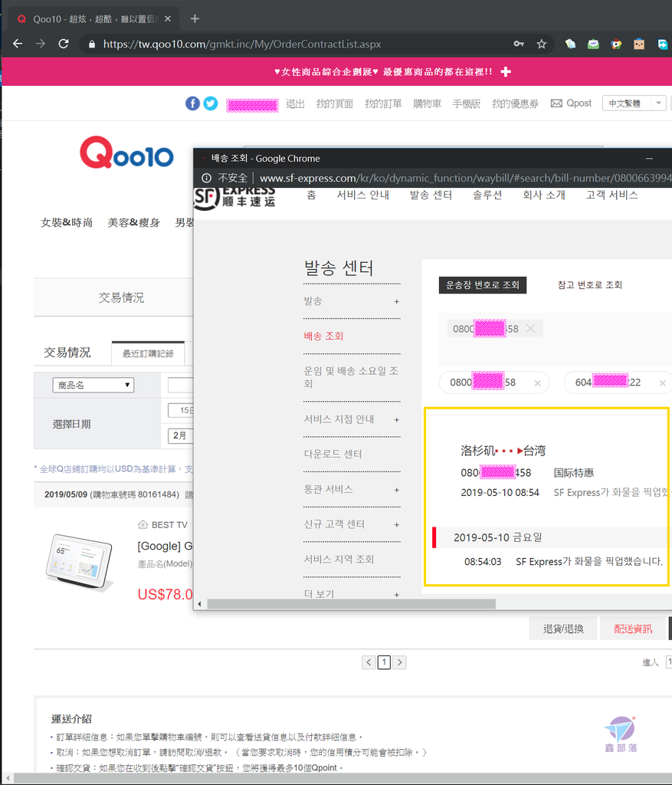
Task: Open 회사 소개 menu item
Action: (544, 195)
